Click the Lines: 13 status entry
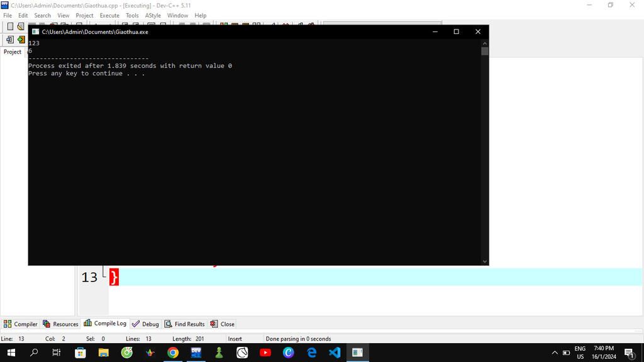This screenshot has height=362, width=644. pos(138,339)
